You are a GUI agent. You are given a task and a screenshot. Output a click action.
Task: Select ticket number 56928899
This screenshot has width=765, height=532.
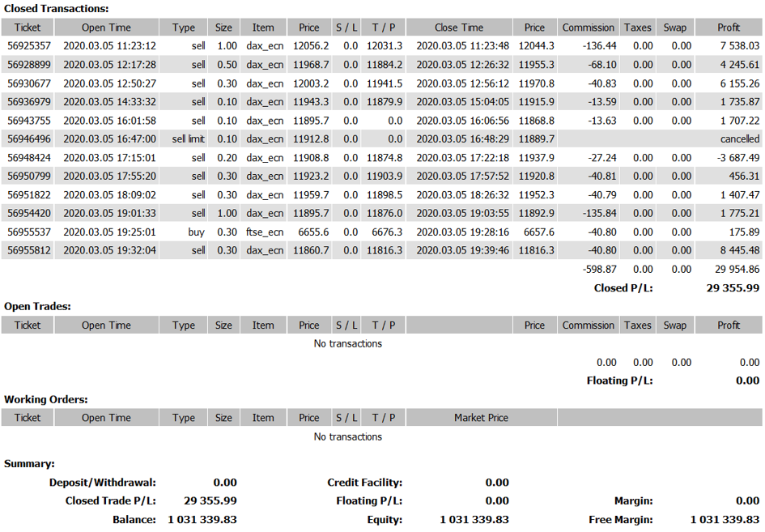(29, 65)
